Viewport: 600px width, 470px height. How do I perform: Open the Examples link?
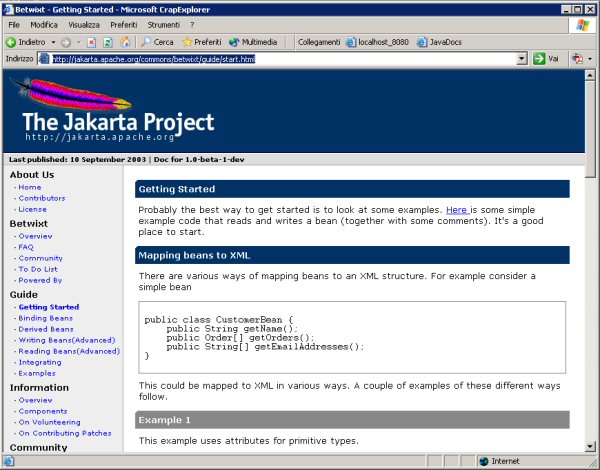pyautogui.click(x=37, y=374)
